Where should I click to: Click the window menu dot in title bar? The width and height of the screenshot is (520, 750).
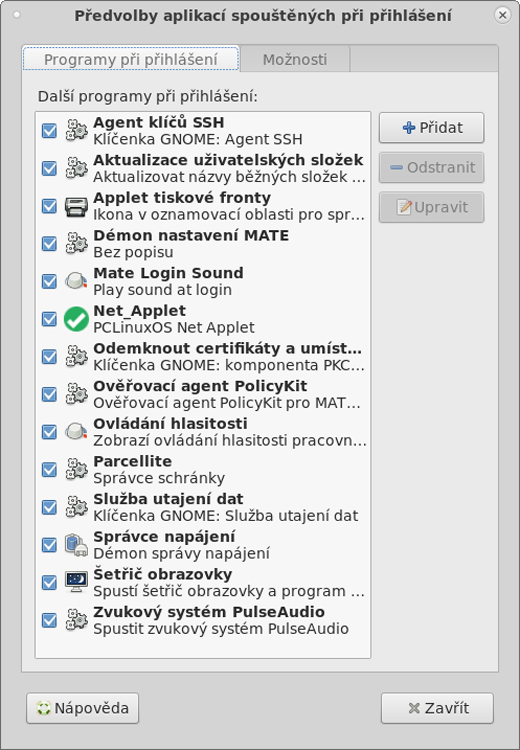pyautogui.click(x=17, y=15)
